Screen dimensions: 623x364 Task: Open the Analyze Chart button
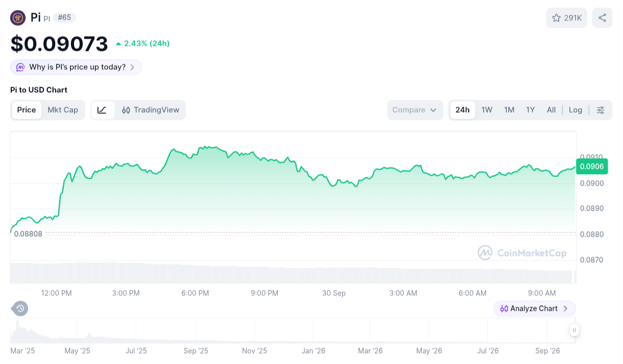[535, 308]
